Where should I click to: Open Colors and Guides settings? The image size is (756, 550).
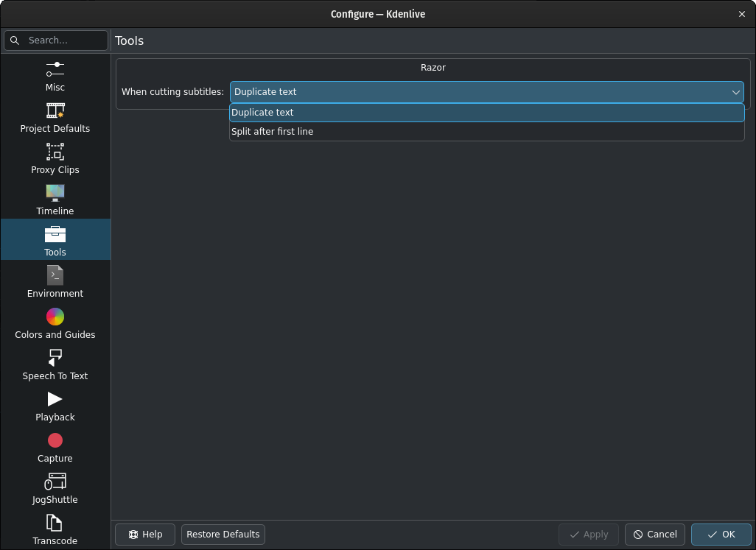[x=55, y=324]
